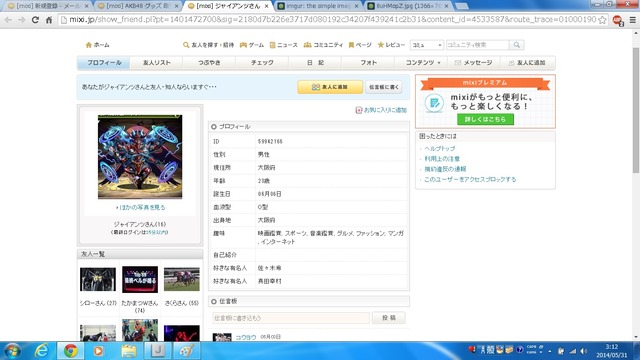Open the ゲーム menu item
The image size is (640, 360).
click(252, 45)
